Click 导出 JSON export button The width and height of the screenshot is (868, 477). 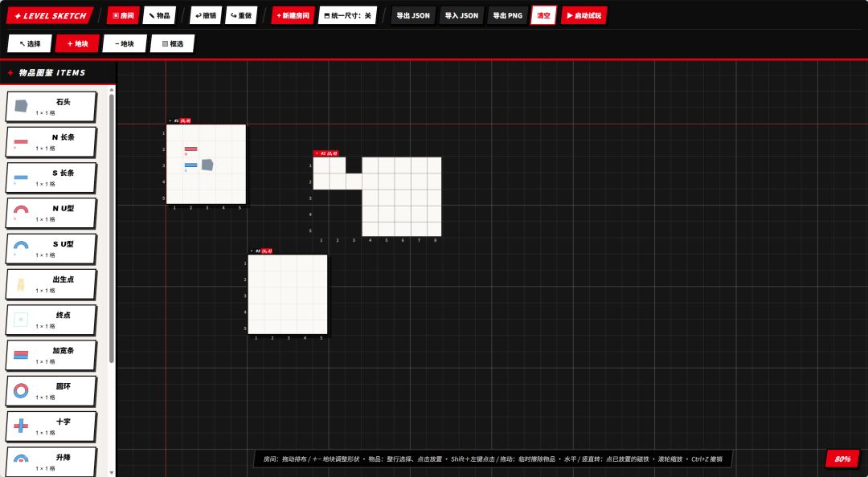pyautogui.click(x=413, y=15)
